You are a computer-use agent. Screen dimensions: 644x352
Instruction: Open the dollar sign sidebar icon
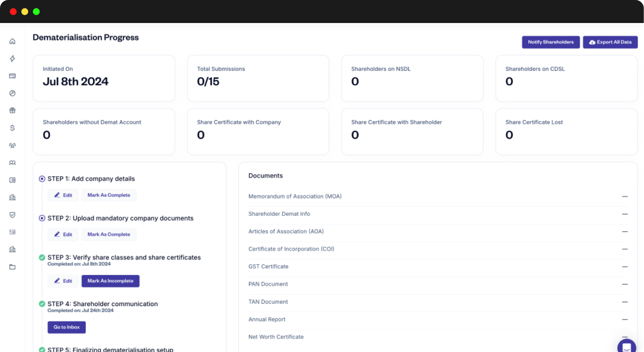[12, 128]
